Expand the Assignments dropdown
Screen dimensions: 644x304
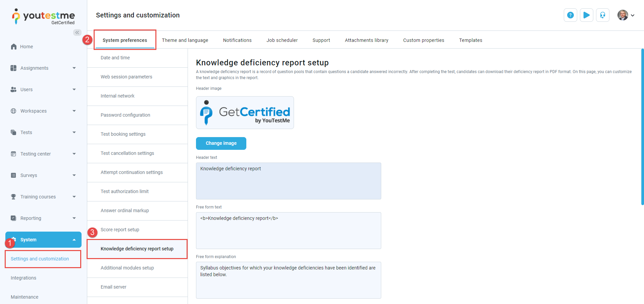click(x=74, y=68)
